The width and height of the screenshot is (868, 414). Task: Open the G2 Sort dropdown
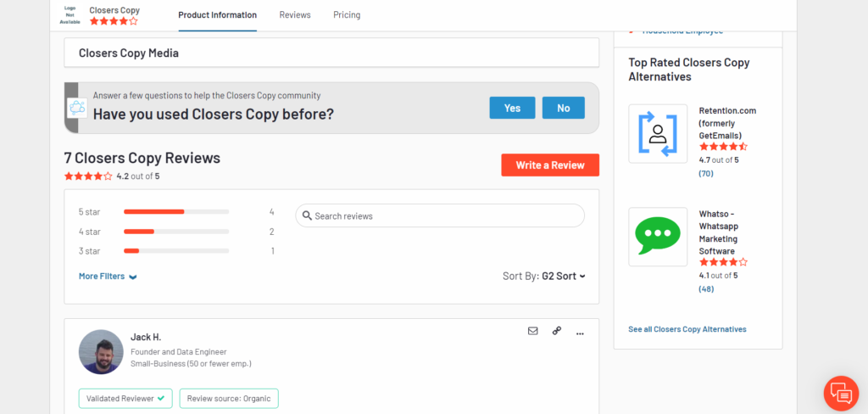[x=563, y=276]
